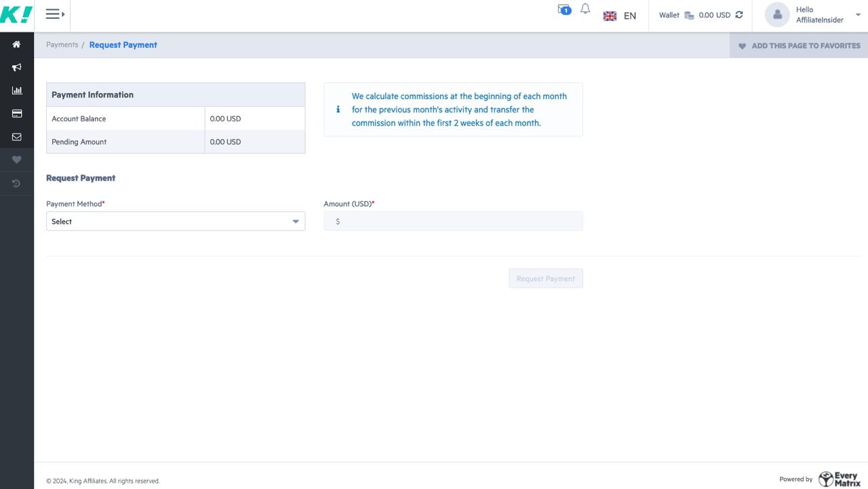Open the envelope messages section
868x489 pixels.
click(17, 136)
